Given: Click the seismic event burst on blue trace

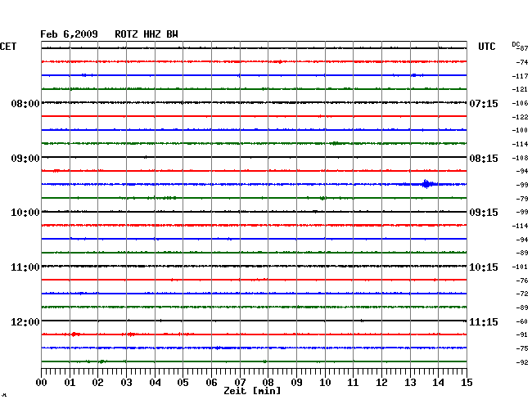Looking at the screenshot, I should point(426,184).
